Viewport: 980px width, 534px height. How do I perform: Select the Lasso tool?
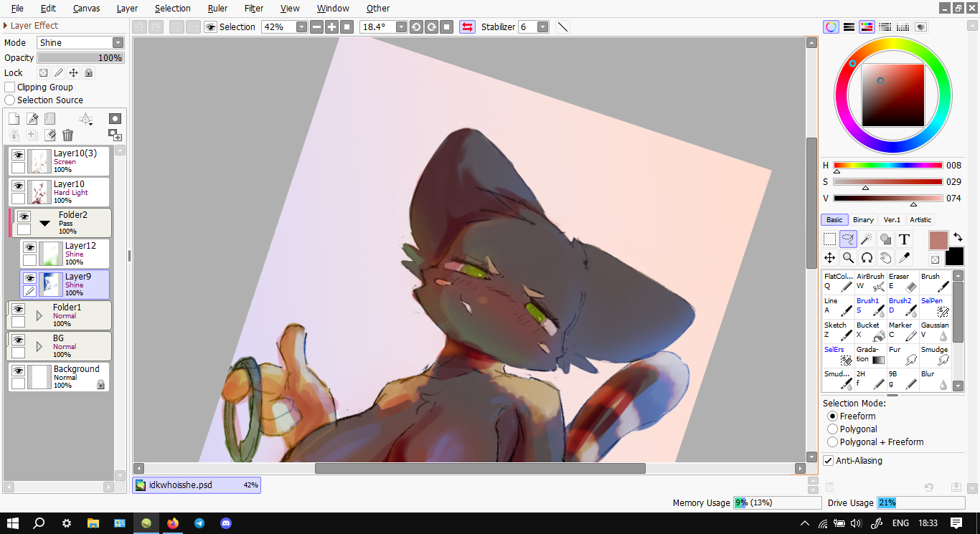[x=848, y=239]
